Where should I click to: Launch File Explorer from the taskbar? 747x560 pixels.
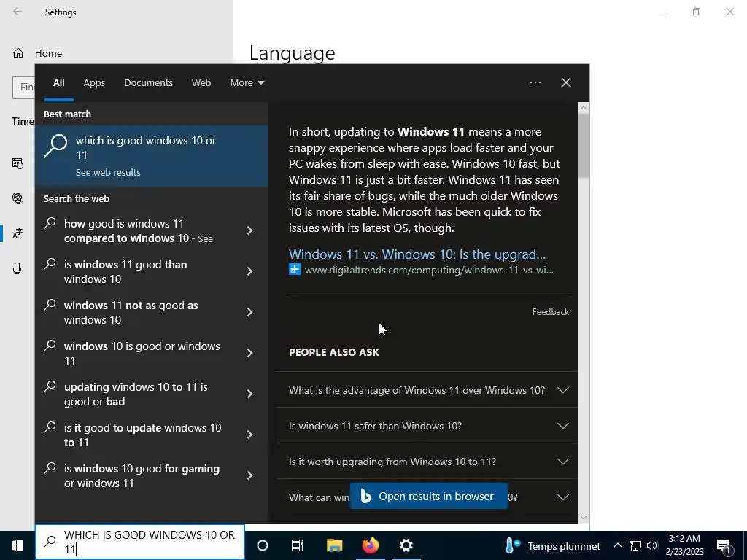[x=334, y=545]
